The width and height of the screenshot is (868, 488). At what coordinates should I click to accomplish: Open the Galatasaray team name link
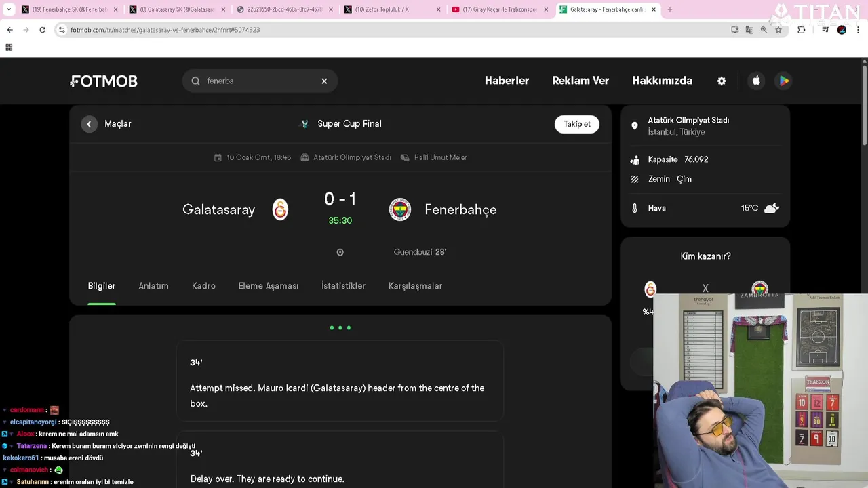click(218, 209)
